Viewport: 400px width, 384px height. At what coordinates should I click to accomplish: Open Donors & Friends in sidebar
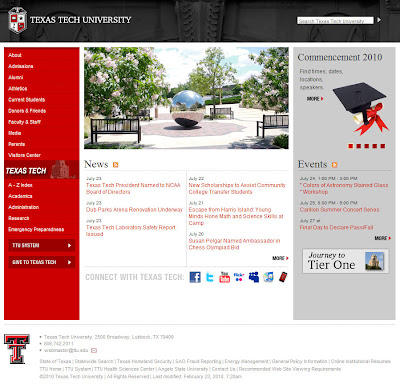27,111
